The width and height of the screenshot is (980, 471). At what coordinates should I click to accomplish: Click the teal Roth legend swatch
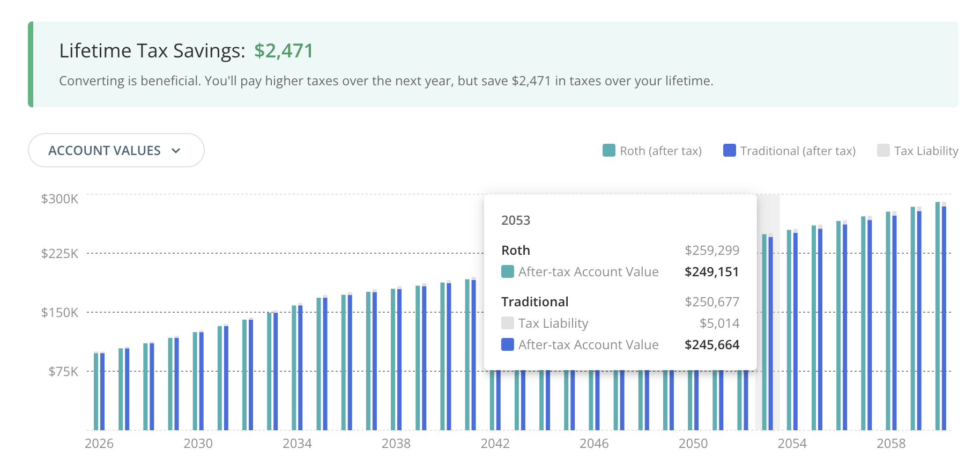click(609, 150)
